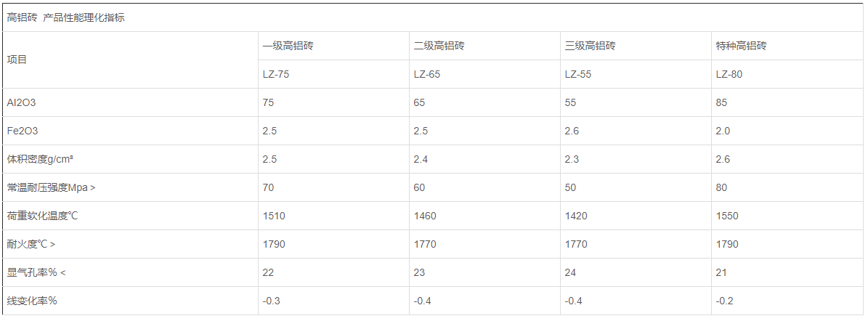This screenshot has width=868, height=321.
Task: Select the LZ-80 model cell
Action: click(729, 74)
